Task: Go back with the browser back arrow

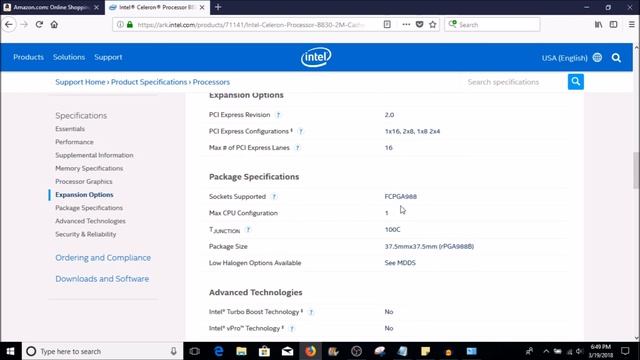Action: pos(9,24)
